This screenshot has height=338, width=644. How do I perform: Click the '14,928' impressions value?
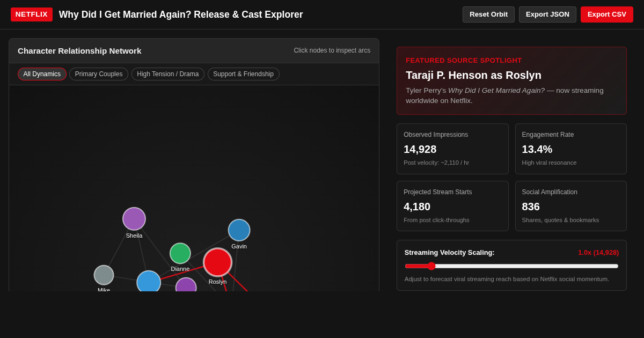420,149
